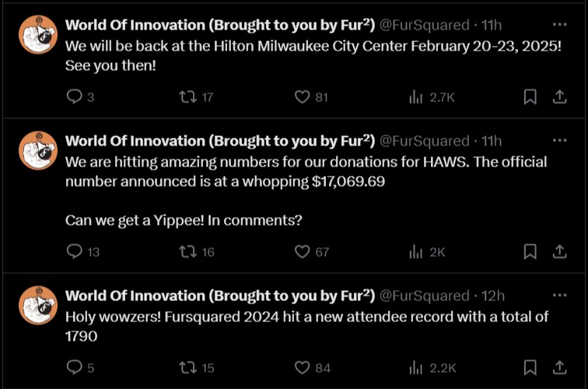The image size is (588, 389).
Task: Open the 12h timestamp on attendee record tweet
Action: [x=493, y=296]
